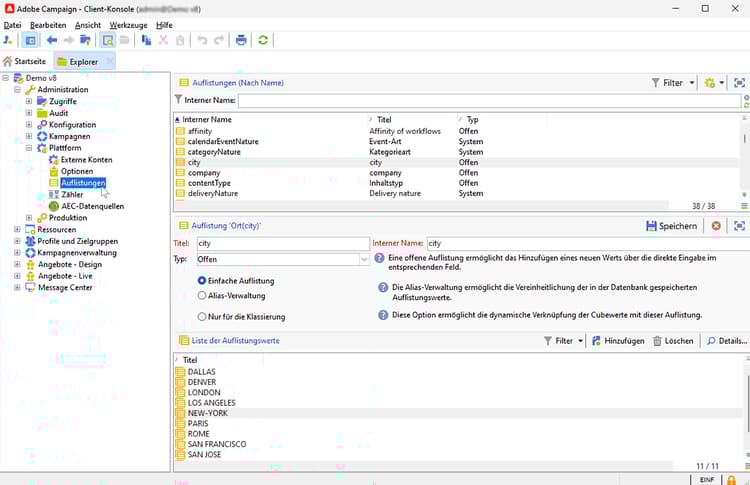Click the green refresh toolbar icon
The image size is (750, 485).
tap(263, 40)
